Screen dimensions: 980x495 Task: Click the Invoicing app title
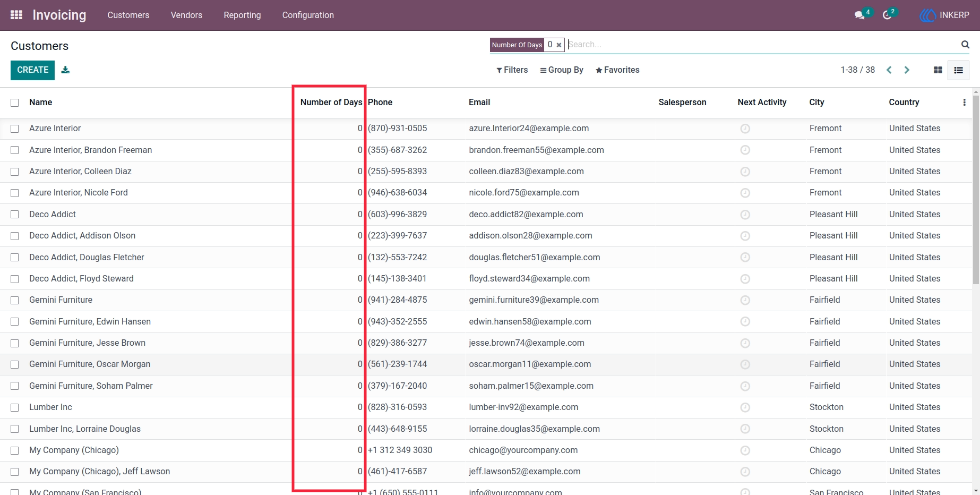[x=59, y=15]
